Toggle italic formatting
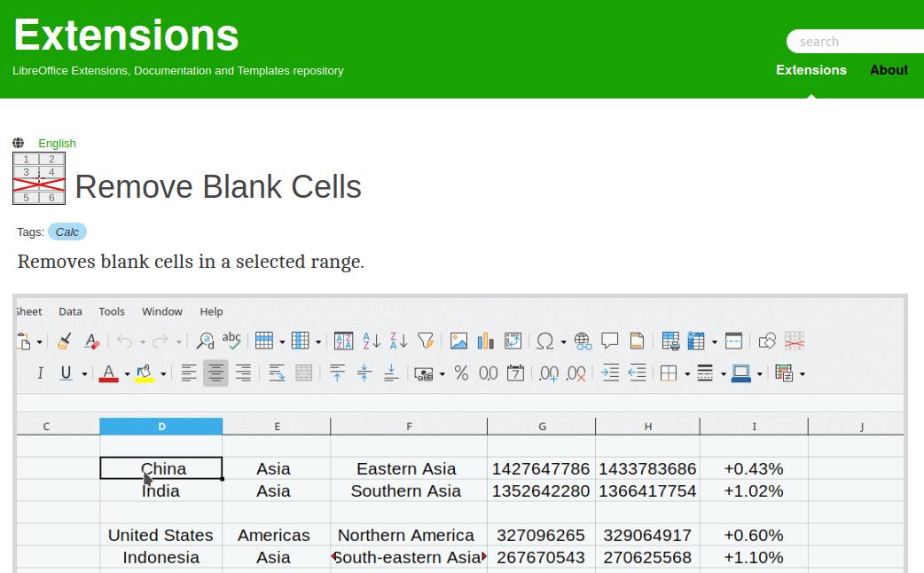 [40, 373]
